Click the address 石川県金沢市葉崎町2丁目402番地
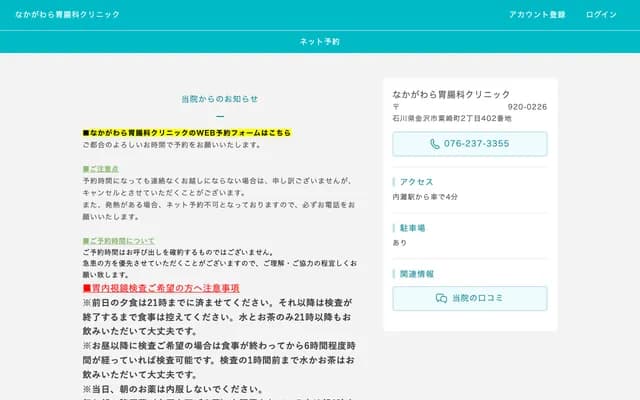The height and width of the screenshot is (400, 640). 452,119
